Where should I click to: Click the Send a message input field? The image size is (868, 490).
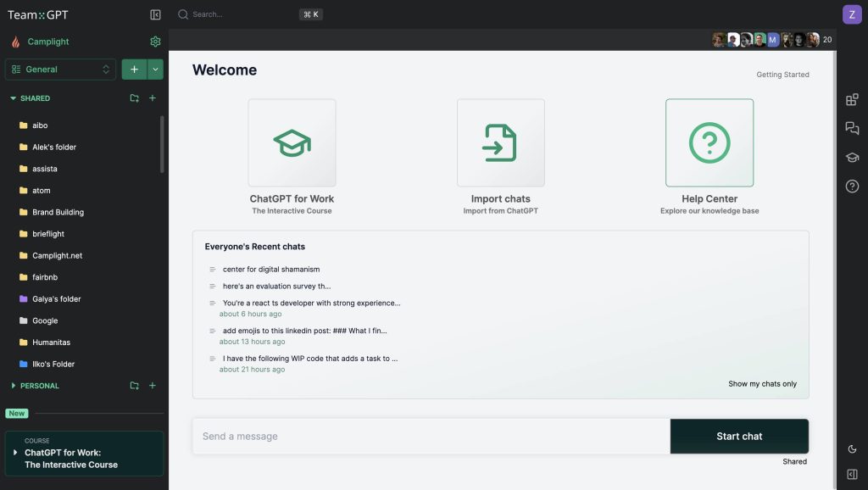[x=432, y=436]
